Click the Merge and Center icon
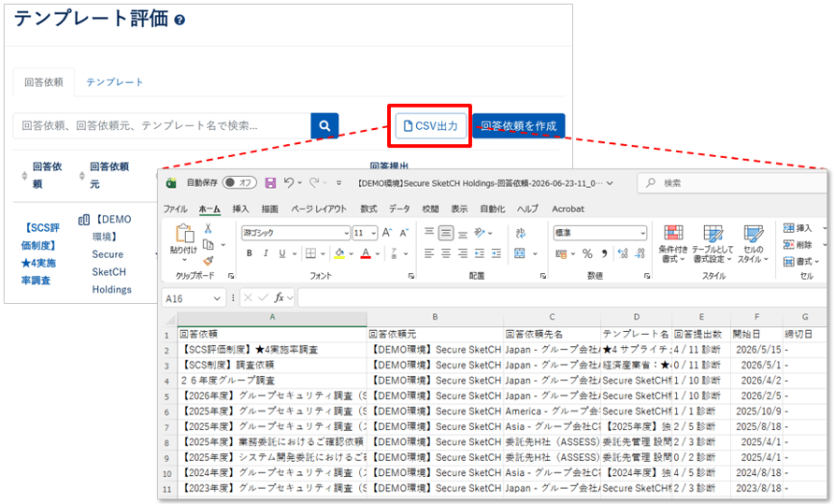 (520, 253)
